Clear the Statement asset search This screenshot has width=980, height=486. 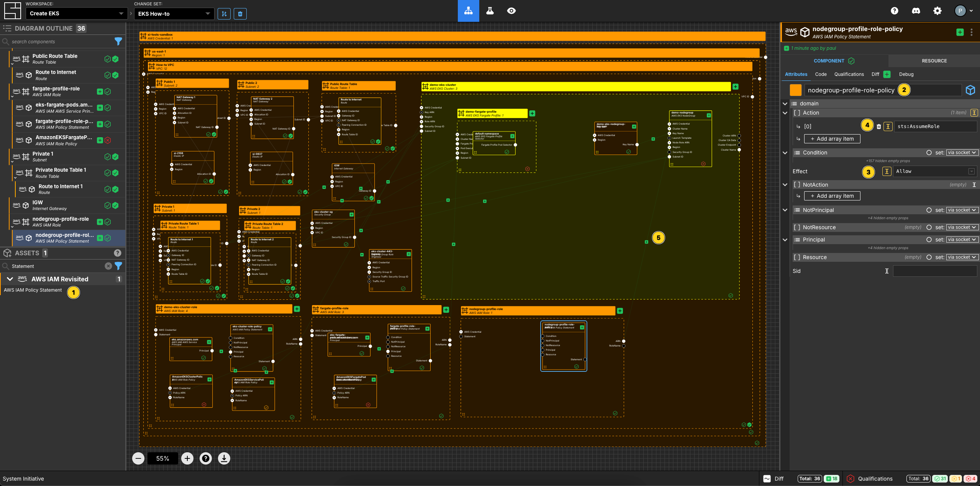(108, 266)
